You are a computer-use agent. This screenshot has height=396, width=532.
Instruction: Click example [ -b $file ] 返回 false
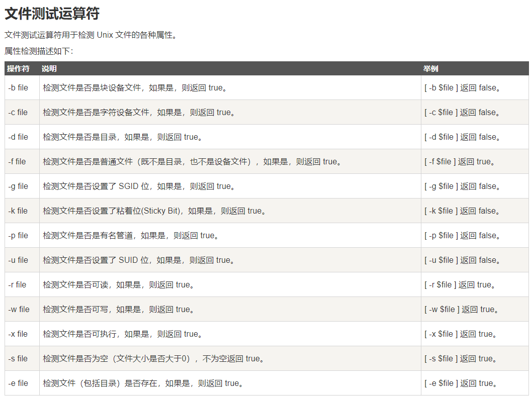463,88
